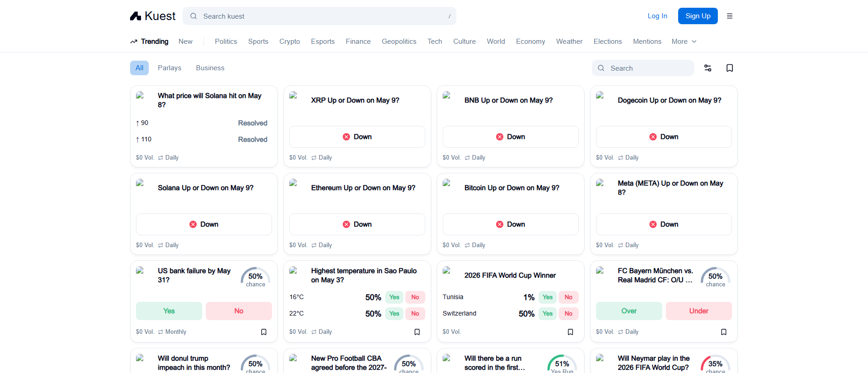The height and width of the screenshot is (373, 868).
Task: Open the Crypto category
Action: pos(290,41)
